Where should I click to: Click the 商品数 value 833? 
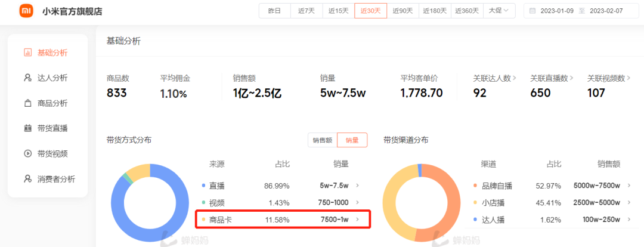(x=117, y=93)
